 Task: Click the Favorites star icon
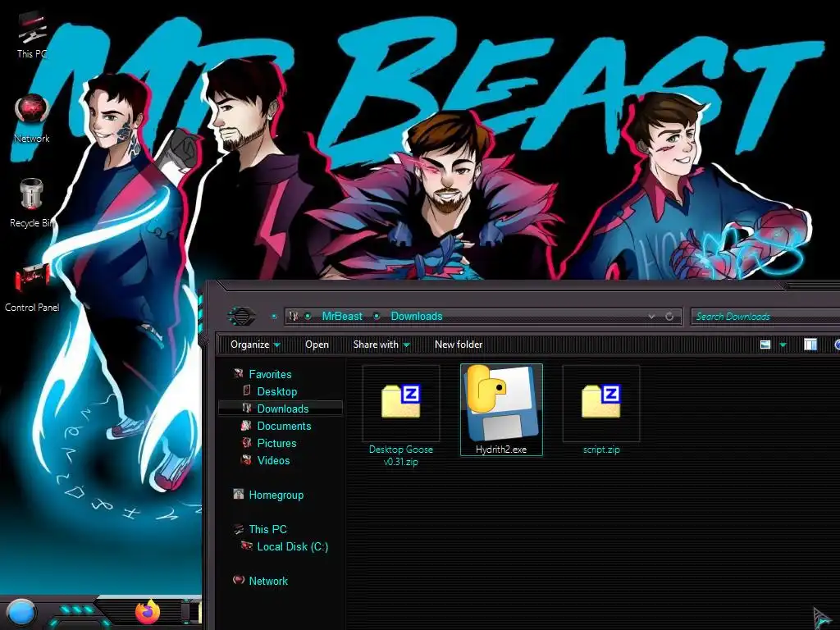tap(239, 373)
